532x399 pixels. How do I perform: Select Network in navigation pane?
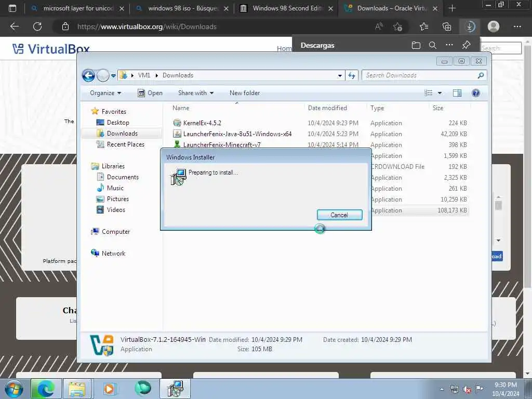[113, 253]
